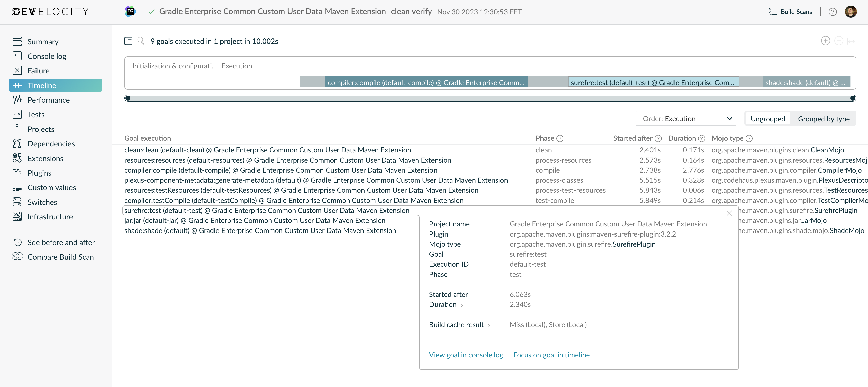Image resolution: width=868 pixels, height=387 pixels.
Task: Close the surefire:test details popup
Action: coord(729,213)
